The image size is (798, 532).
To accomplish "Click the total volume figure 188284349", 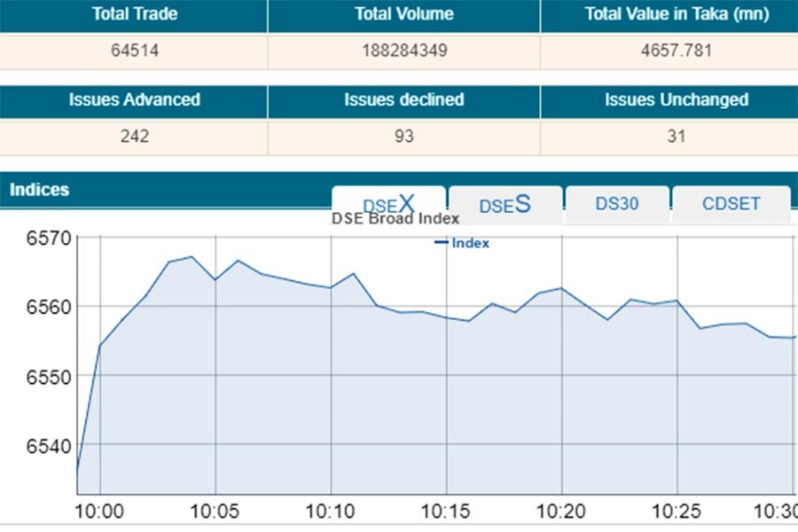I will coord(403,51).
